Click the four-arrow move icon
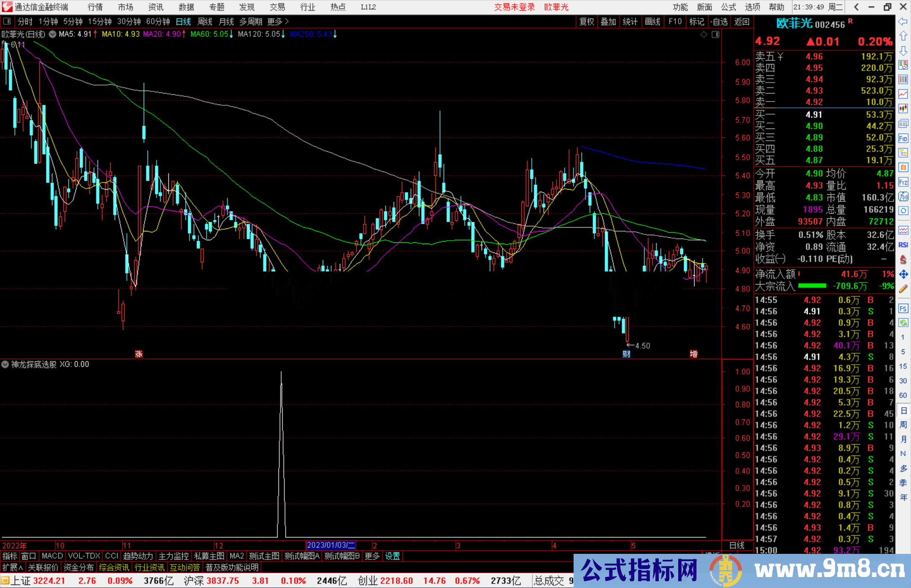 pos(903,274)
